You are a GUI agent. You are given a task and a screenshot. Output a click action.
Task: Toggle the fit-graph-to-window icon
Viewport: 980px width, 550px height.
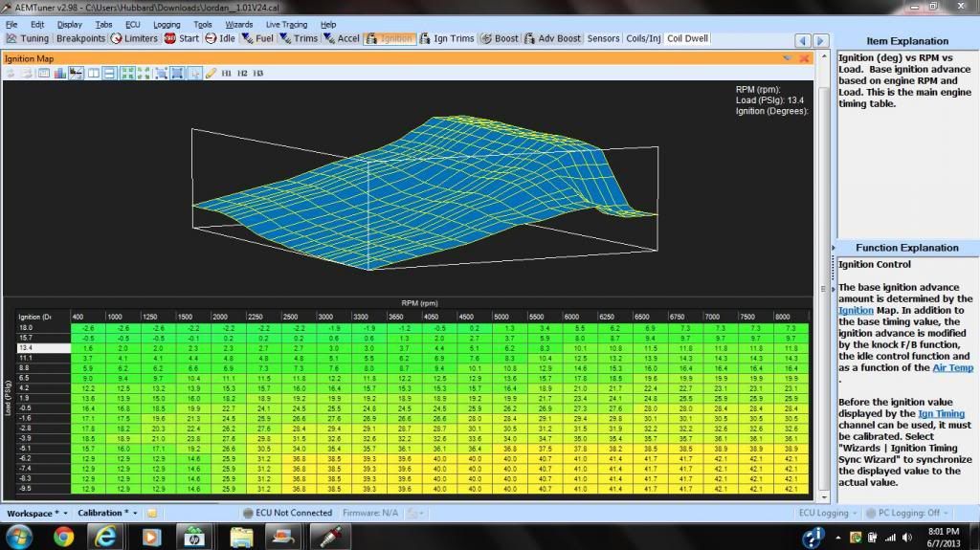[177, 73]
